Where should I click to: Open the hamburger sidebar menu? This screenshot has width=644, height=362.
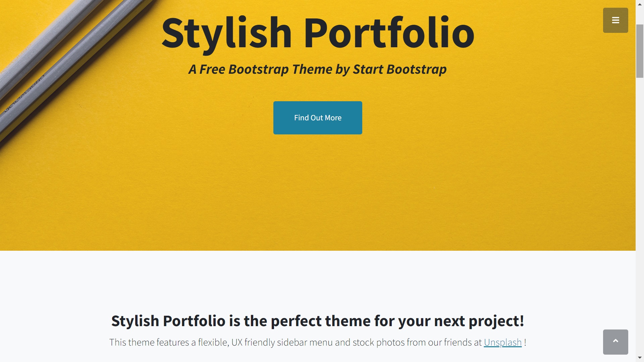click(615, 20)
